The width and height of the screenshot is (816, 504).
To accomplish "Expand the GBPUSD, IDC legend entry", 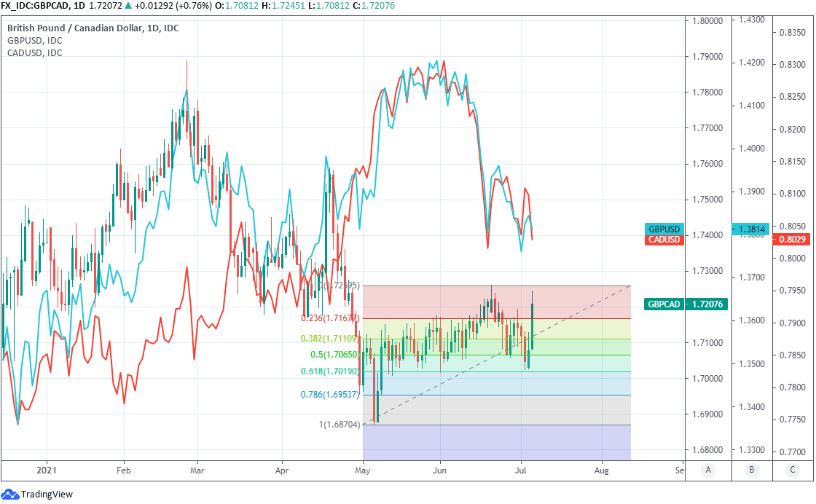I will [34, 40].
